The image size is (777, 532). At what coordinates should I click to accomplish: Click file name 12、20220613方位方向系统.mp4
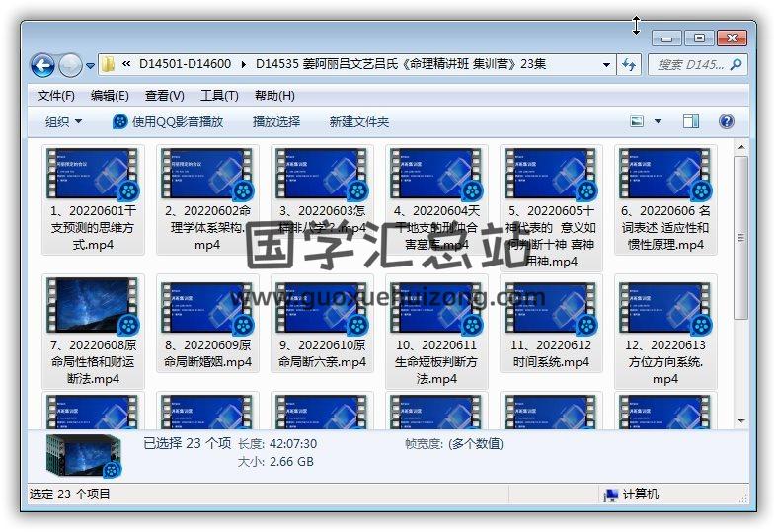(x=665, y=362)
